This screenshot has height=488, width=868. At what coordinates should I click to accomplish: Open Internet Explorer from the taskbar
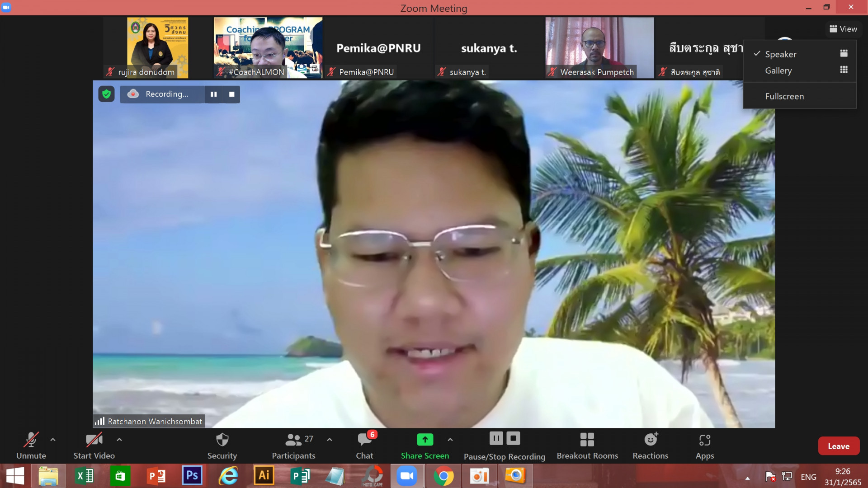tap(228, 476)
